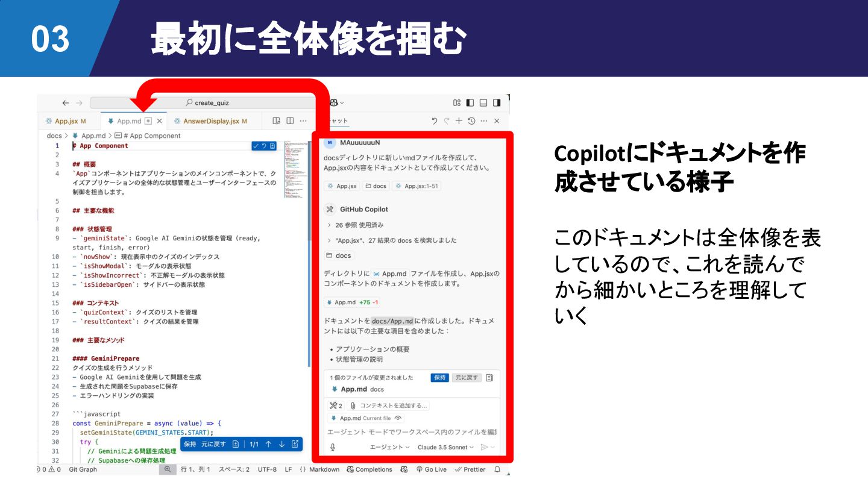Split the editor to the right
This screenshot has width=868, height=488.
pyautogui.click(x=290, y=121)
